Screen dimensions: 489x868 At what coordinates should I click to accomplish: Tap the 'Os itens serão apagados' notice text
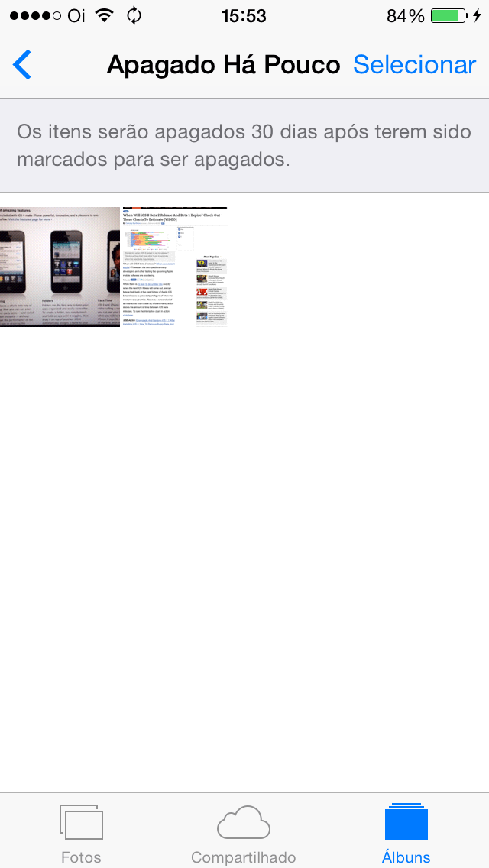tap(244, 146)
